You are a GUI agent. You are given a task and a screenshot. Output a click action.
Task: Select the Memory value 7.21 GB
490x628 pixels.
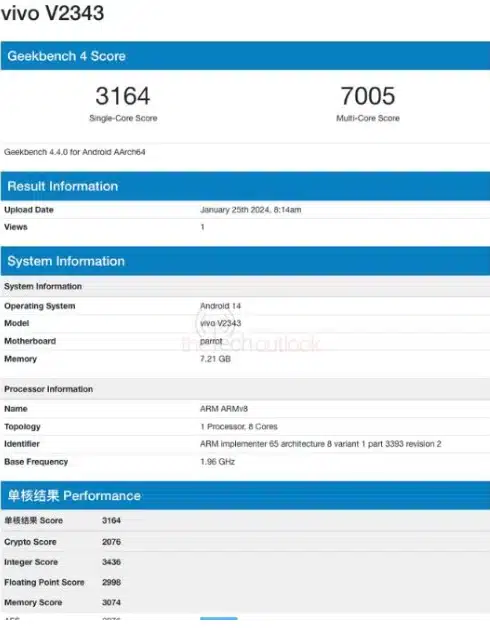(215, 359)
